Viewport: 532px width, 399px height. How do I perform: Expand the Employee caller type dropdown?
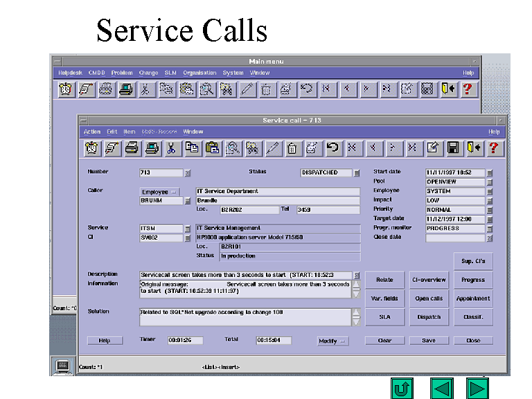159,192
